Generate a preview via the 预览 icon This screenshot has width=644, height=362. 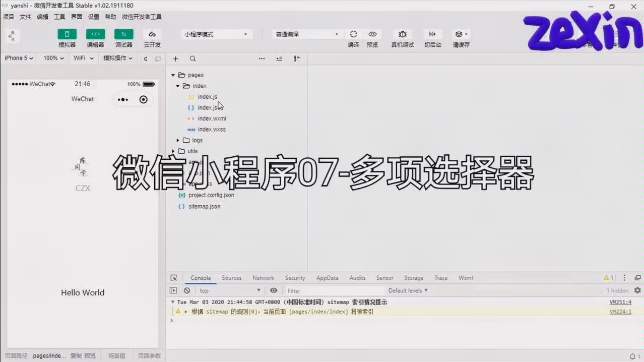(372, 34)
